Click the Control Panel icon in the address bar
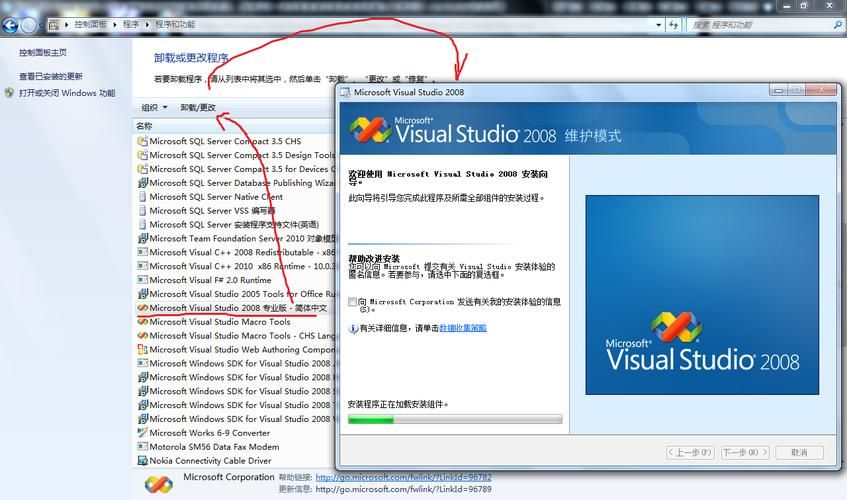 [53, 25]
